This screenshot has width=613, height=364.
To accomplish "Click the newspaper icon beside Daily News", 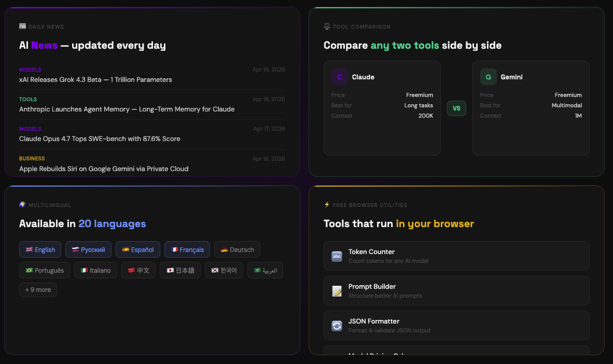I will (x=23, y=26).
